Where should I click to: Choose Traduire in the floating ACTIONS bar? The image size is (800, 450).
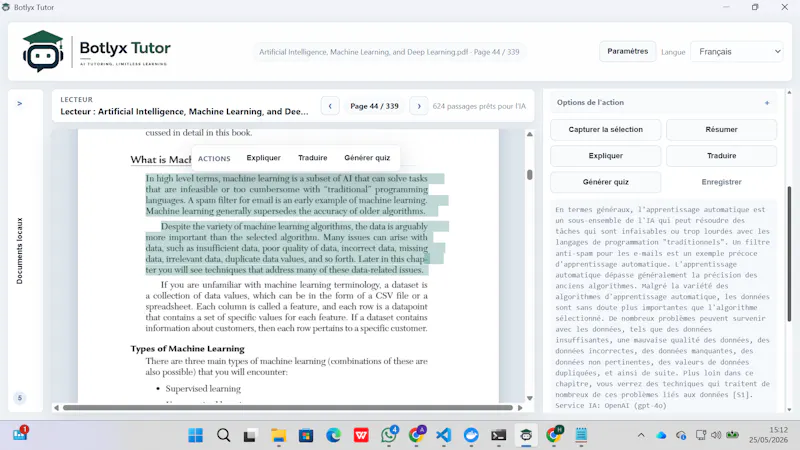click(x=312, y=158)
